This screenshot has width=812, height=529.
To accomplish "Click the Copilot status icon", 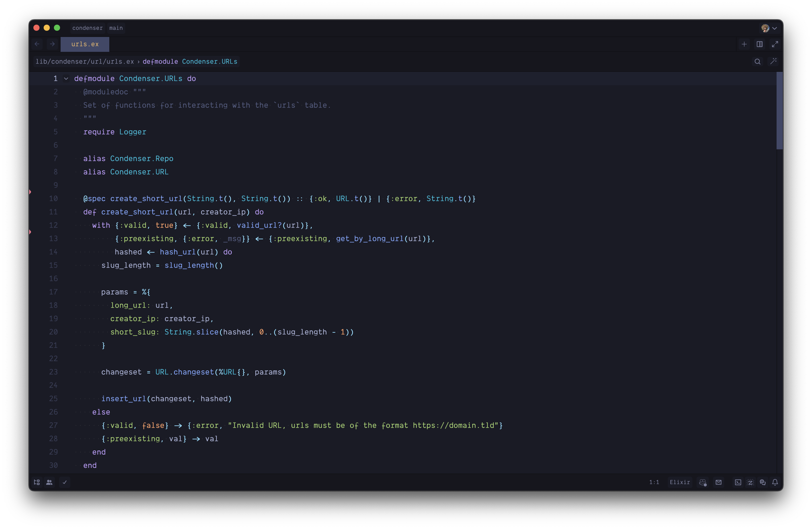I will coord(702,482).
